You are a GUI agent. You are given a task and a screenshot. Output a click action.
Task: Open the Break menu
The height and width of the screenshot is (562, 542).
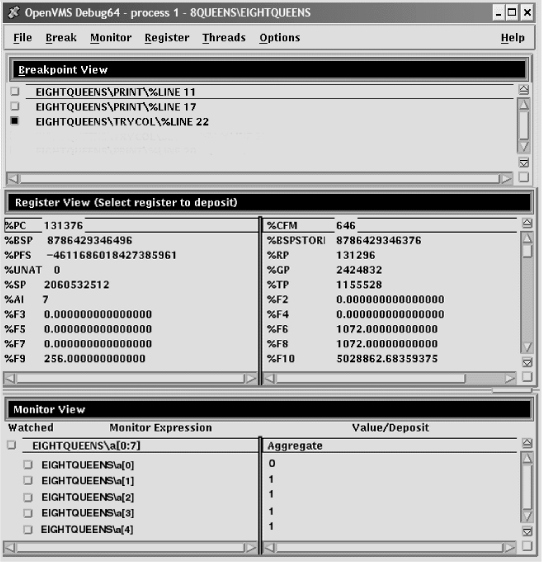point(61,38)
